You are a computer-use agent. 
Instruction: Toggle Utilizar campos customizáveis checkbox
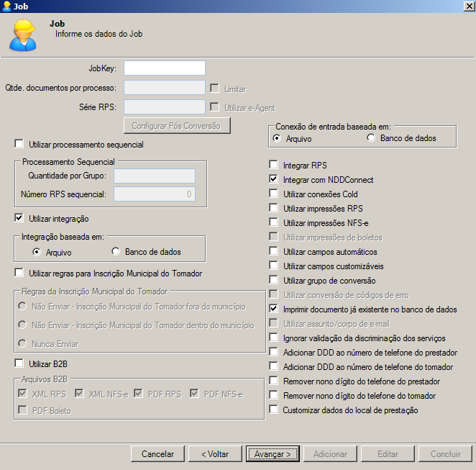click(x=273, y=265)
